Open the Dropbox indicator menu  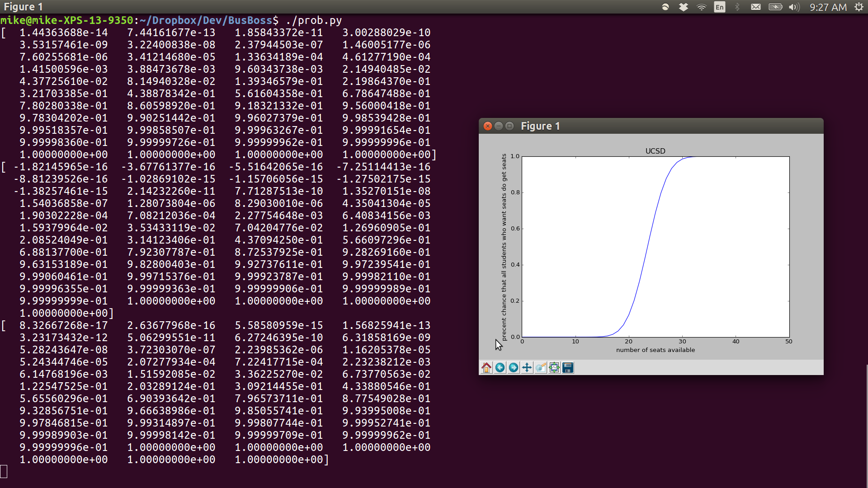684,7
